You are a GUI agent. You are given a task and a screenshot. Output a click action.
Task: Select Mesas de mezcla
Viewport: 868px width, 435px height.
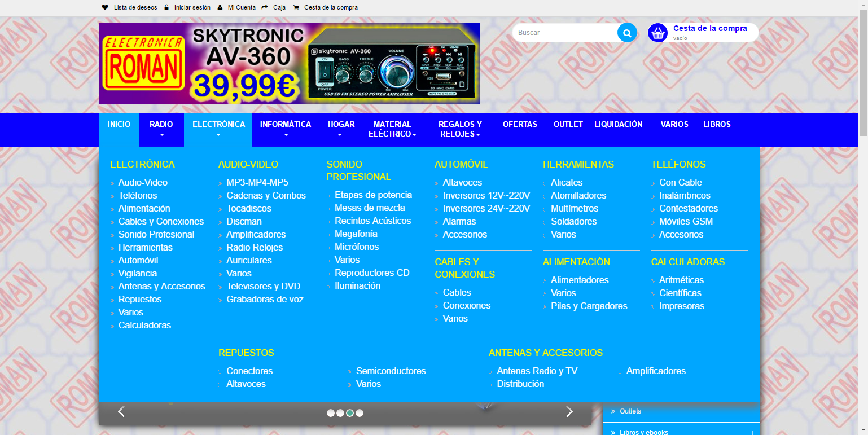tap(370, 208)
